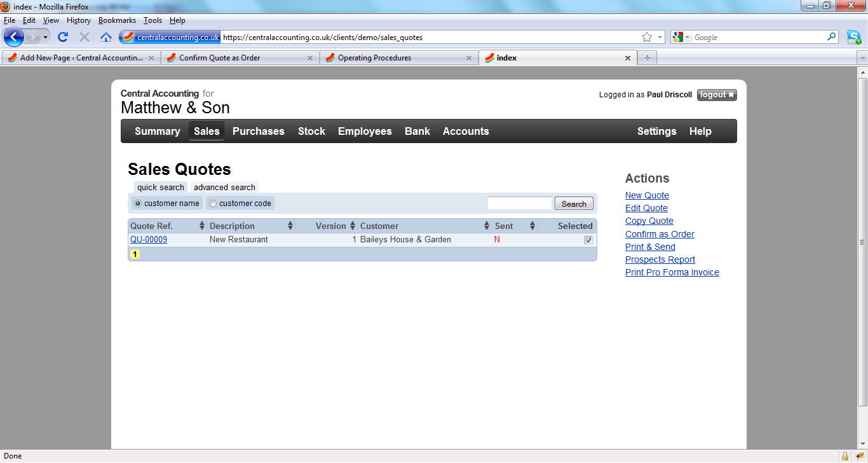Click the 'Prospects Report' action link
The image size is (868, 463).
click(x=660, y=259)
